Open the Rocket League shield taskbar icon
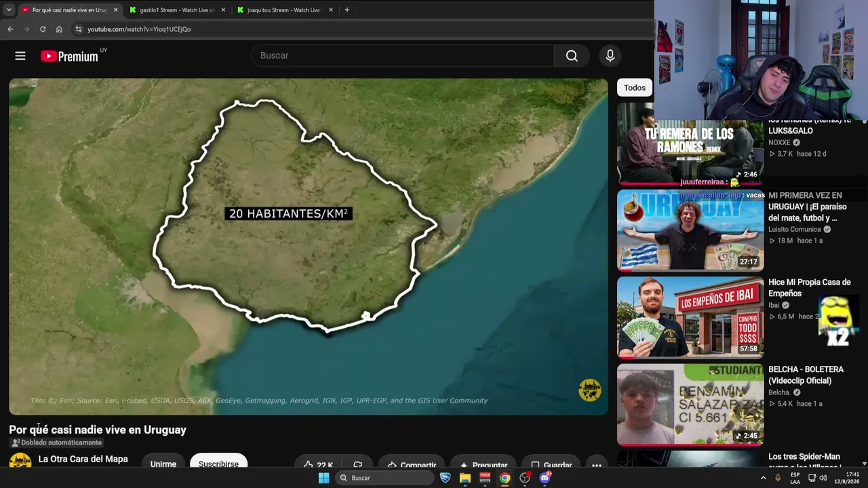868x488 pixels. 445,478
